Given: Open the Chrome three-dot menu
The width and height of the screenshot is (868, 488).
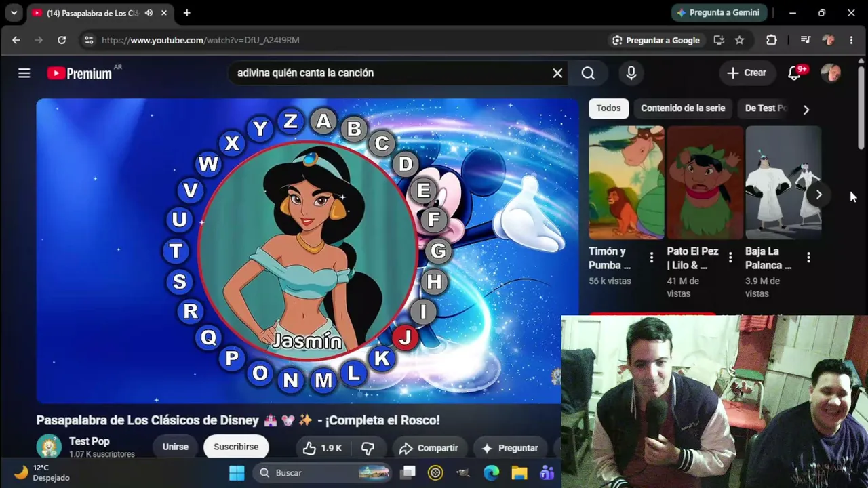Looking at the screenshot, I should [x=851, y=40].
